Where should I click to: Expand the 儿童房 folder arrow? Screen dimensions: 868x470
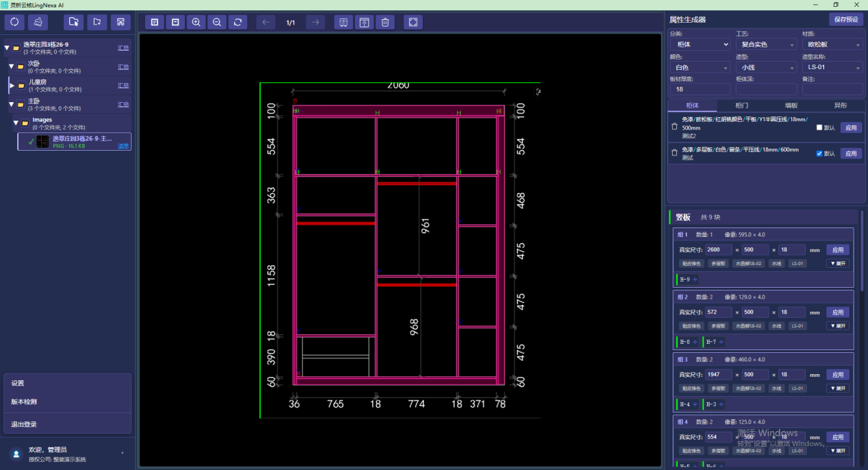pyautogui.click(x=12, y=86)
